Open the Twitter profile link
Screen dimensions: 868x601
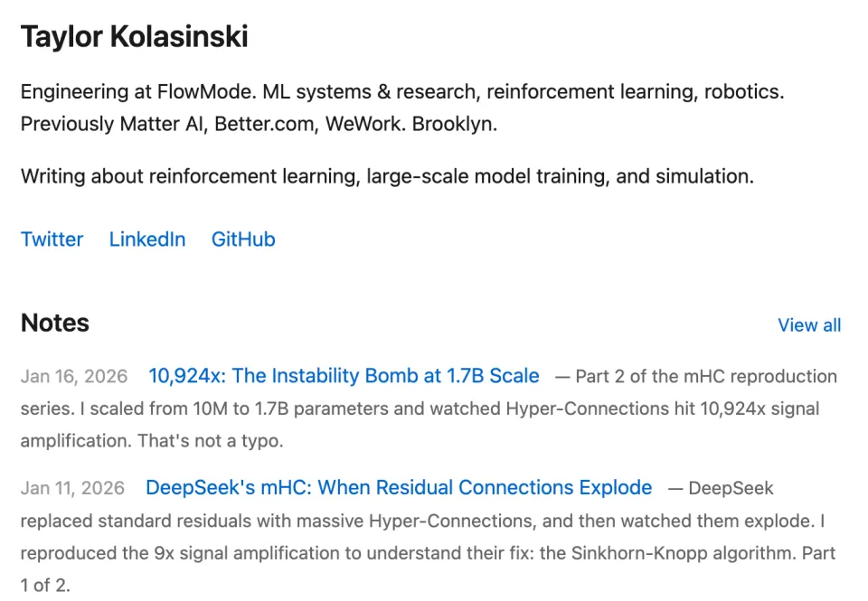click(52, 239)
